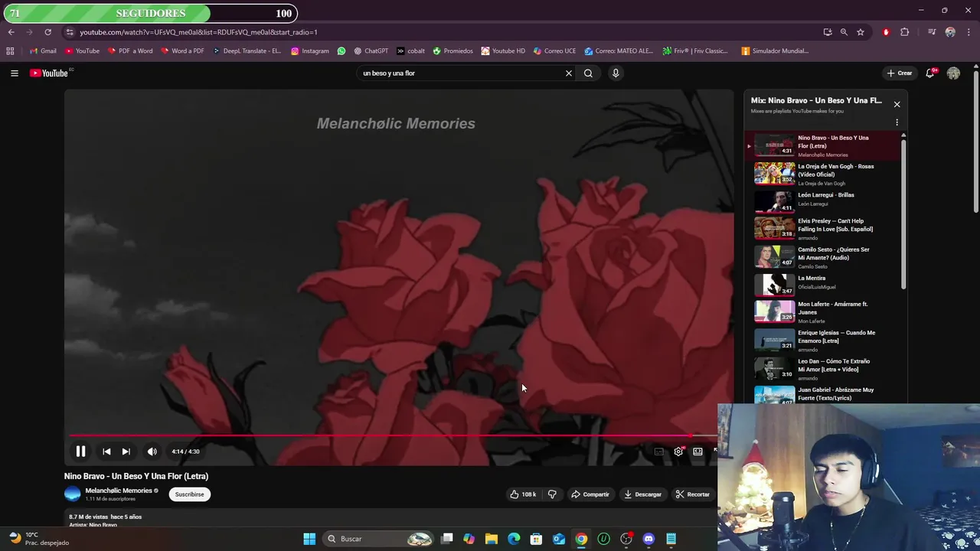This screenshot has height=551, width=980.
Task: Open the DeepL Translate bookmark
Action: tap(247, 51)
